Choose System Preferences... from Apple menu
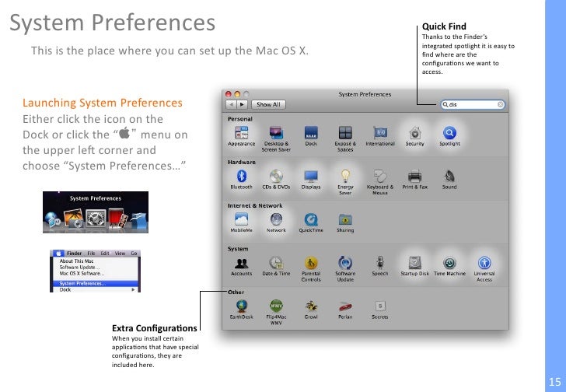 pyautogui.click(x=96, y=283)
